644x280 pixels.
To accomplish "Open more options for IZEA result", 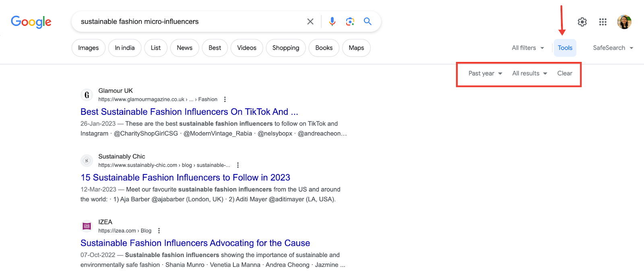I will click(x=159, y=231).
